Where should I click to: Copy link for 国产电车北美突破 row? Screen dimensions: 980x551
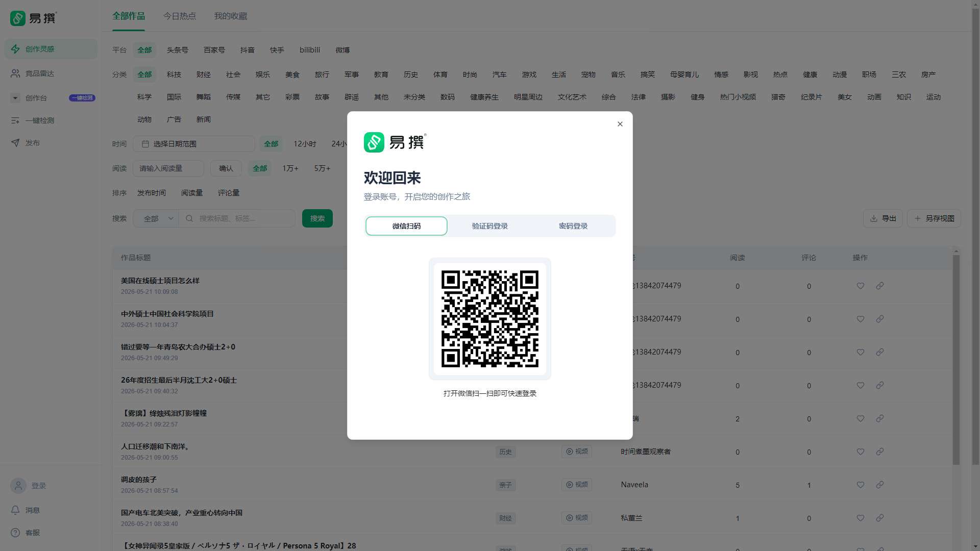click(879, 518)
